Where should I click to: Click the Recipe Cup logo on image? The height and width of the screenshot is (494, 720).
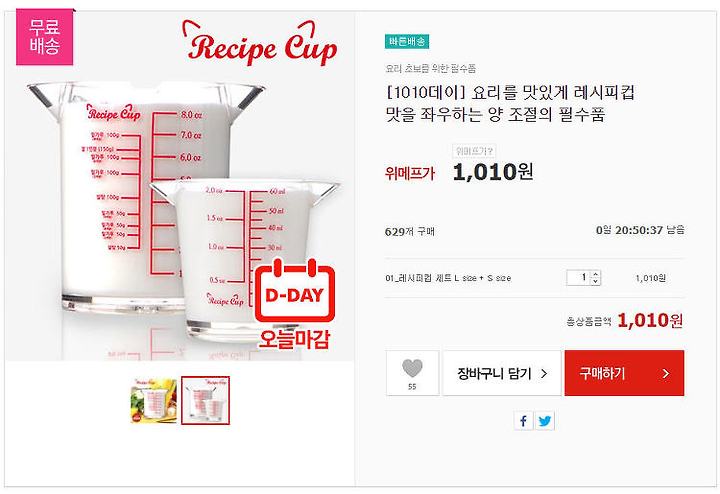(261, 43)
